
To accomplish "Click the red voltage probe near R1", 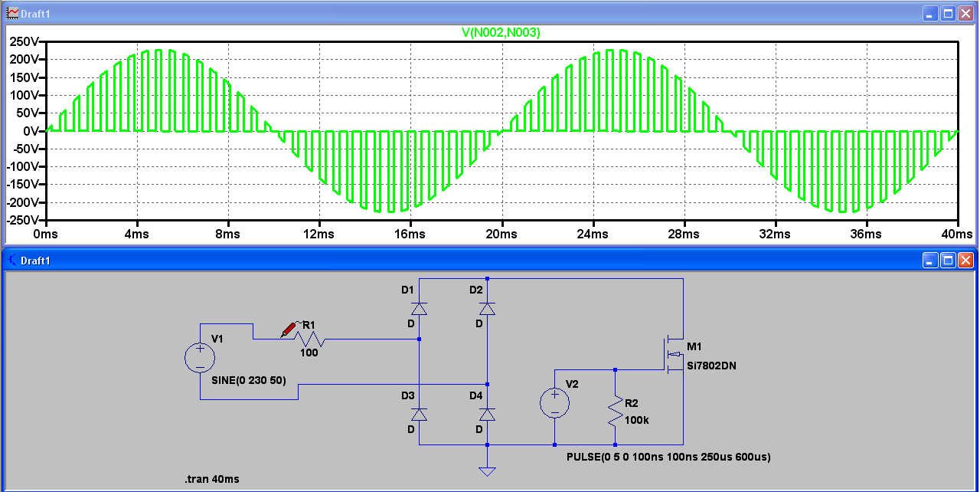I will [288, 330].
